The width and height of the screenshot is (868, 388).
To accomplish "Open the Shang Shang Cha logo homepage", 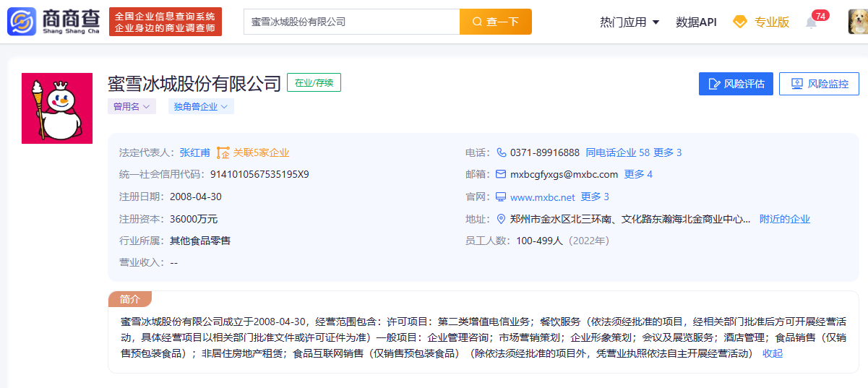I will pos(53,22).
